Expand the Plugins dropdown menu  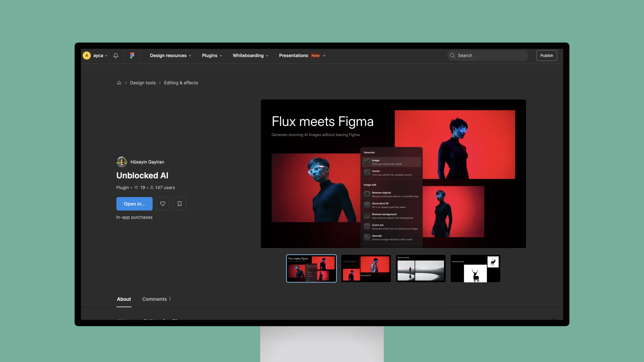coord(211,56)
